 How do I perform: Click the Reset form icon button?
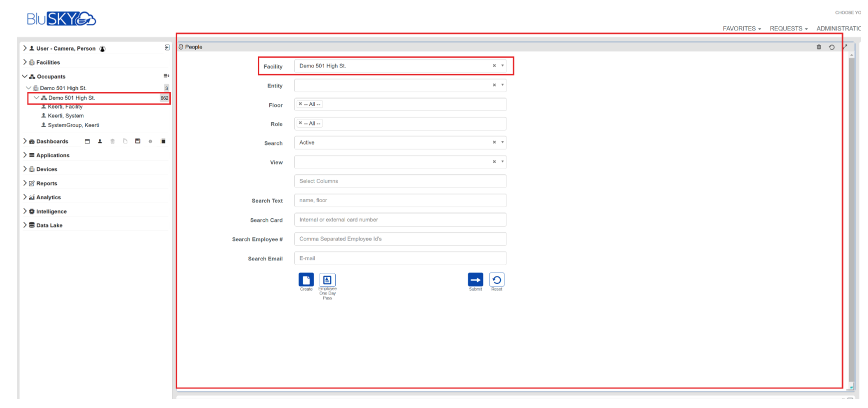[x=496, y=280]
